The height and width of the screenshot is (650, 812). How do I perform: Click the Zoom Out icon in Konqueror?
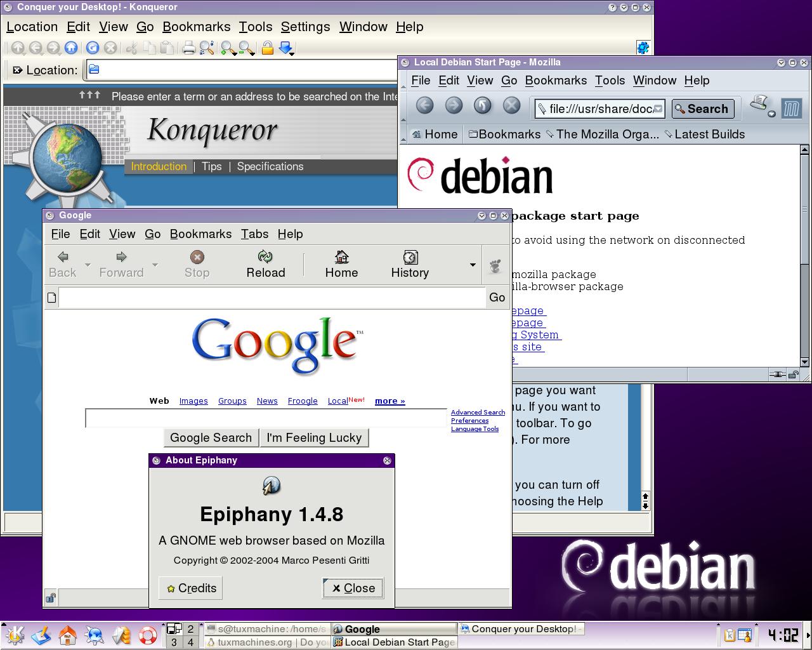pyautogui.click(x=246, y=48)
